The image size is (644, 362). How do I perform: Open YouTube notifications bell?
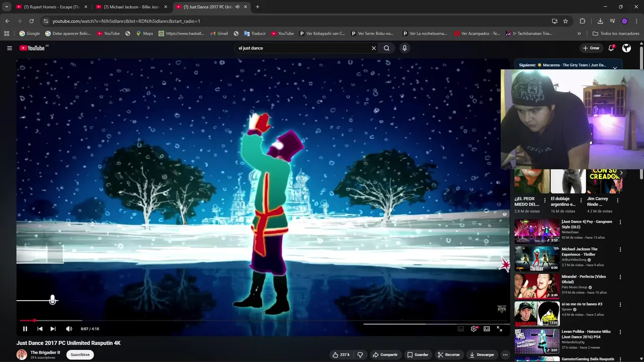[x=611, y=48]
